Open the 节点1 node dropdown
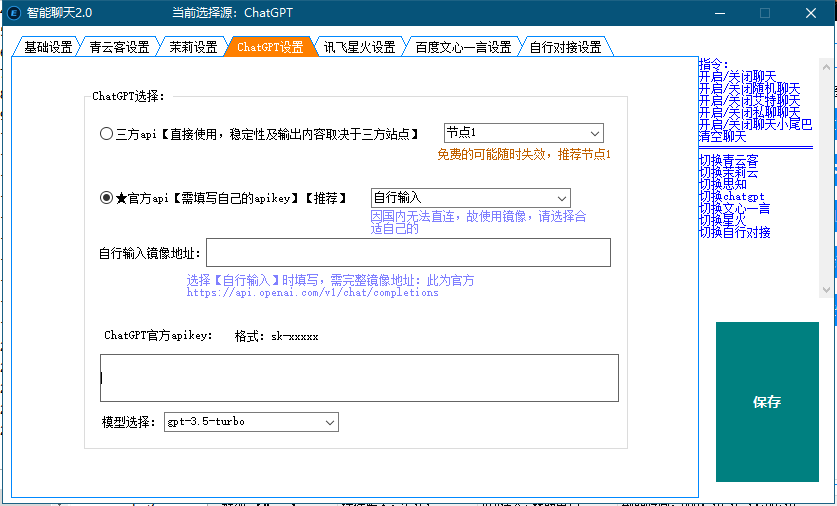This screenshot has width=837, height=506. 524,133
